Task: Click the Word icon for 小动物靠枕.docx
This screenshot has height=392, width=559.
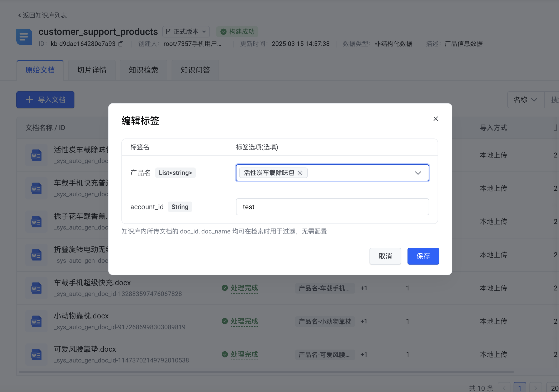Action: (x=36, y=321)
